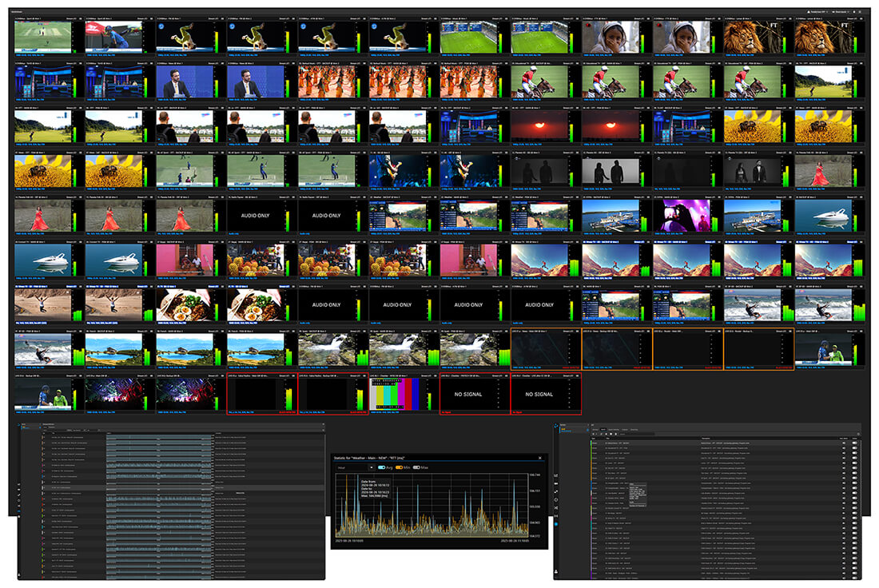Open settings gear in right stream list window

click(858, 434)
